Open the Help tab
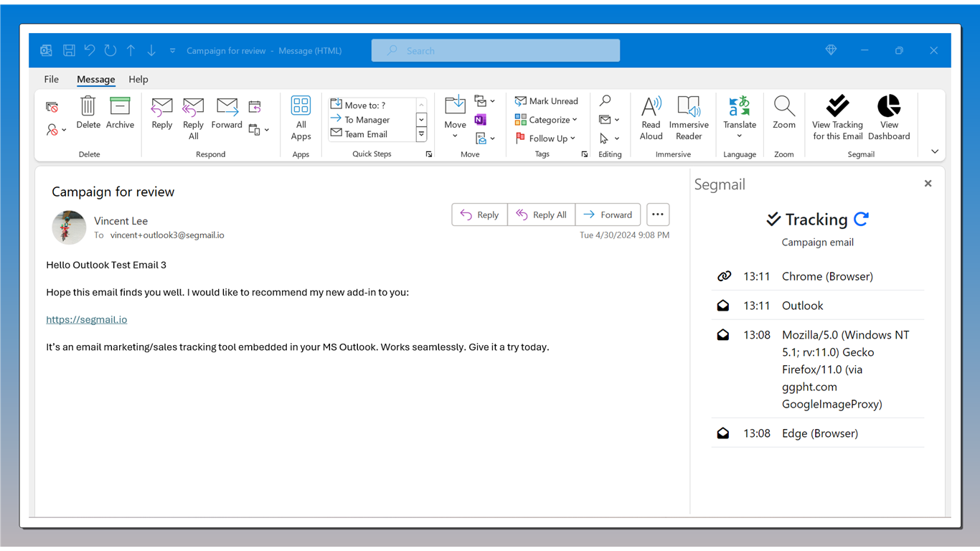This screenshot has width=980, height=551. coord(138,80)
